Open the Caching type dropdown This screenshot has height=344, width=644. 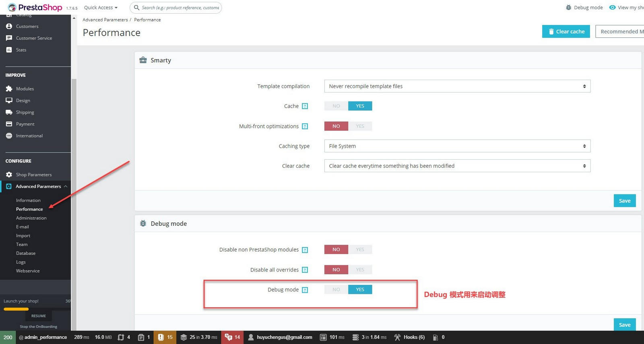point(457,146)
